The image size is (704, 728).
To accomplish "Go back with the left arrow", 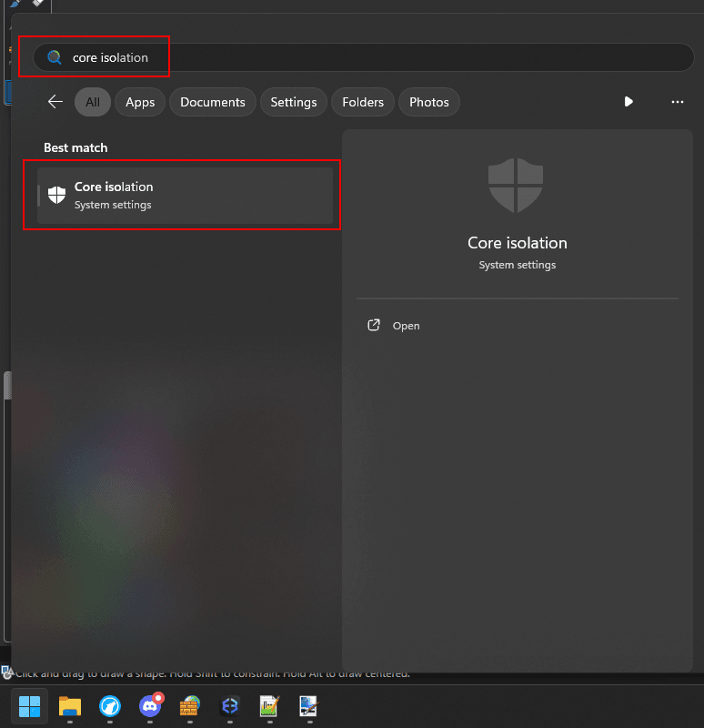I will point(55,102).
